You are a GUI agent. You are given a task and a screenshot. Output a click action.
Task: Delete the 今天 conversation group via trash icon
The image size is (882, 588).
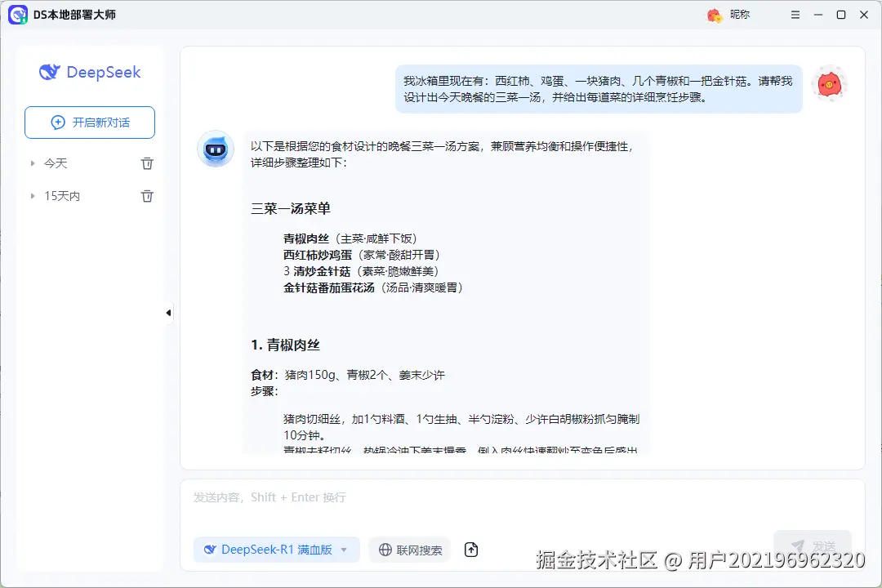(147, 163)
